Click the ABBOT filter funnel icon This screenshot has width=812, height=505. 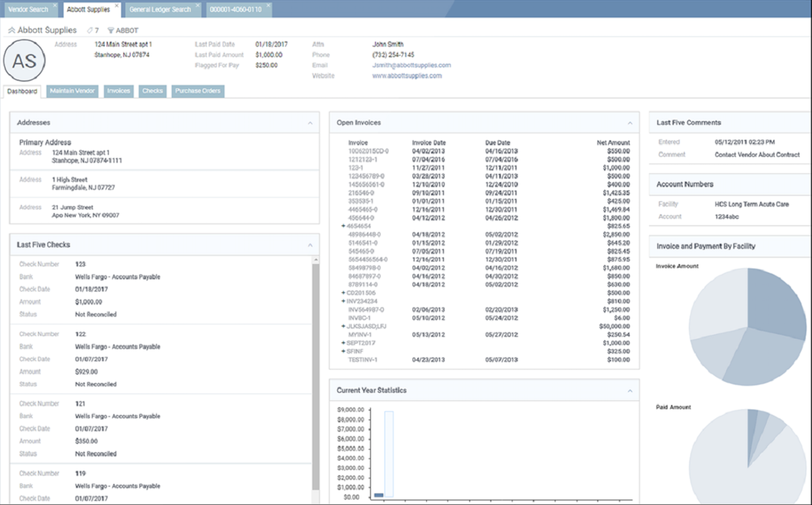[111, 30]
